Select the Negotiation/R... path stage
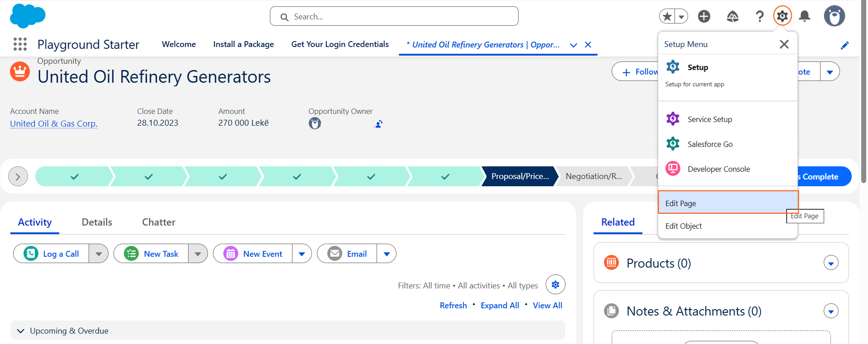 [594, 176]
